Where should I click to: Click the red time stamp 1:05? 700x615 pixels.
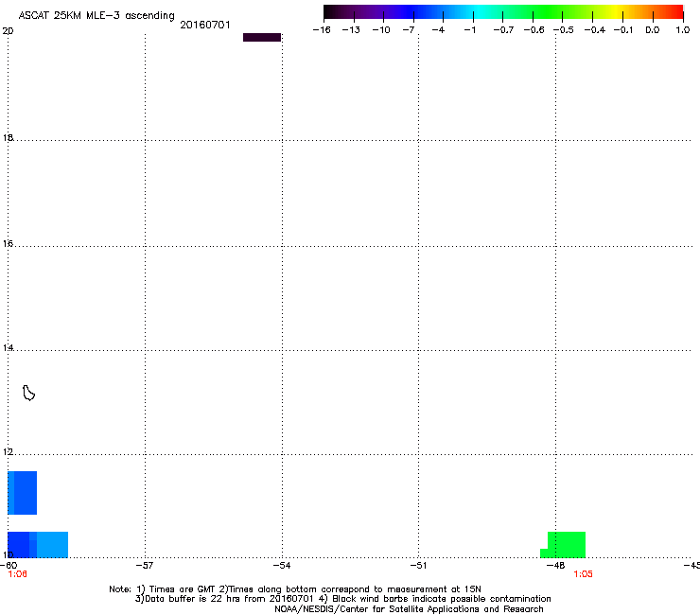click(x=583, y=574)
